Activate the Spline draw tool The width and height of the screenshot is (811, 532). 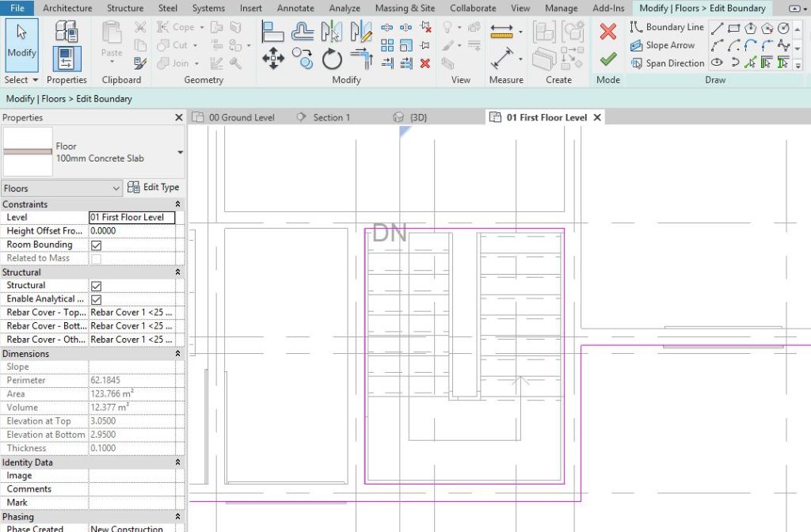[x=782, y=46]
